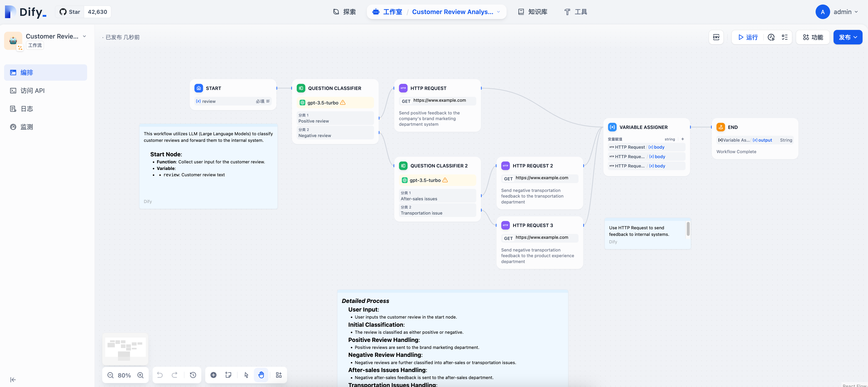Open version history icon in bottom toolbar
Image resolution: width=868 pixels, height=387 pixels.
[193, 375]
